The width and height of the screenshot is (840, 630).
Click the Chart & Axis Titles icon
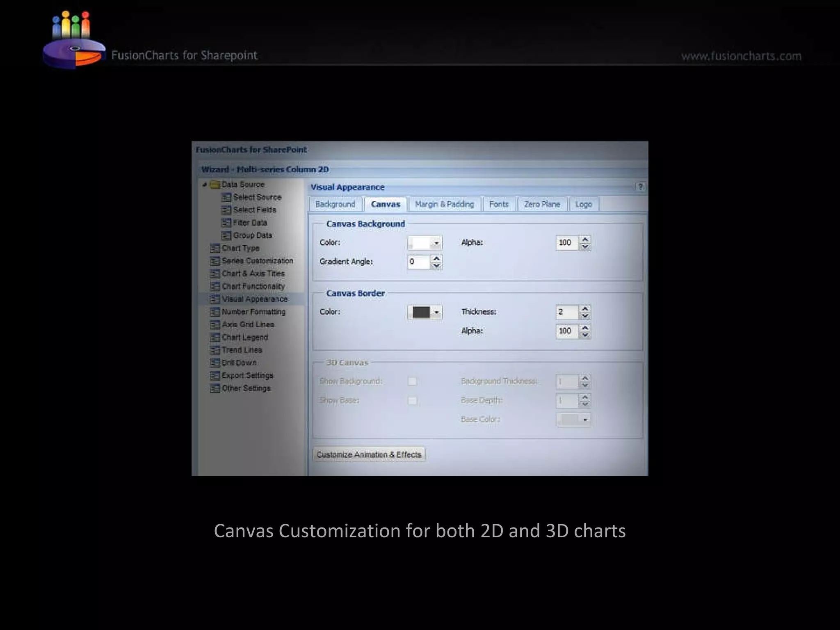(x=215, y=274)
